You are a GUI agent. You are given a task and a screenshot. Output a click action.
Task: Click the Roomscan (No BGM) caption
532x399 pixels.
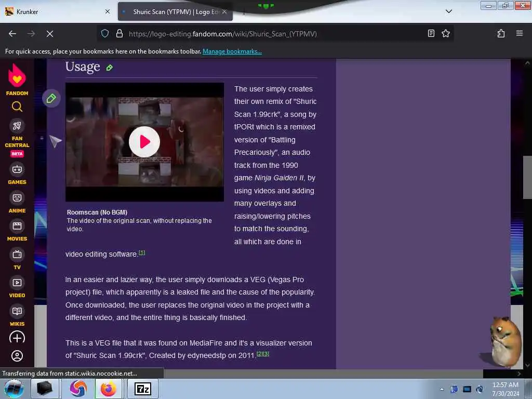point(97,212)
